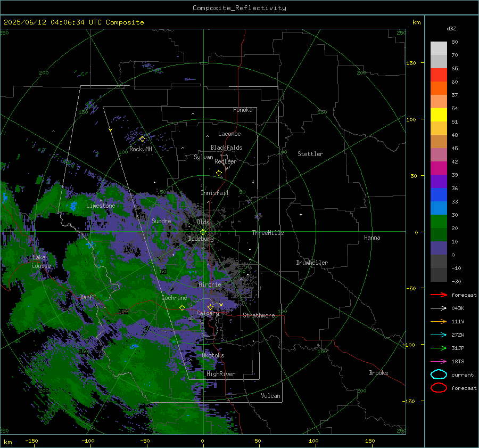The height and width of the screenshot is (448, 479).
Task: Click the magenta 39-42 dBZ color swatch
Action: click(x=439, y=168)
